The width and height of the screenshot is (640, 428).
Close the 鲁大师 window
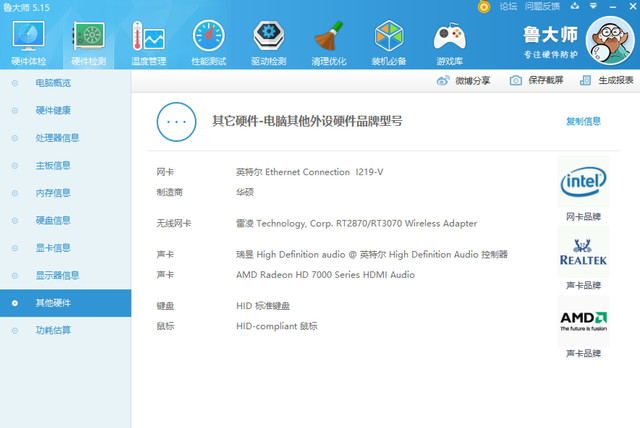[x=632, y=6]
